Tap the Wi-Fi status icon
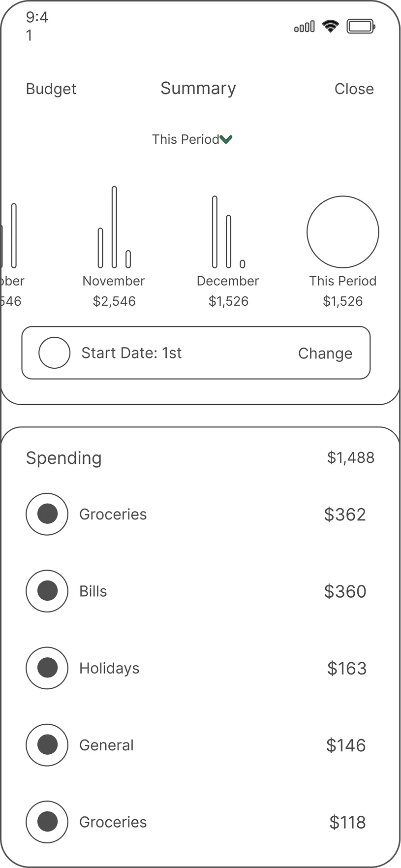Viewport: 401px width, 868px height. coord(331,26)
